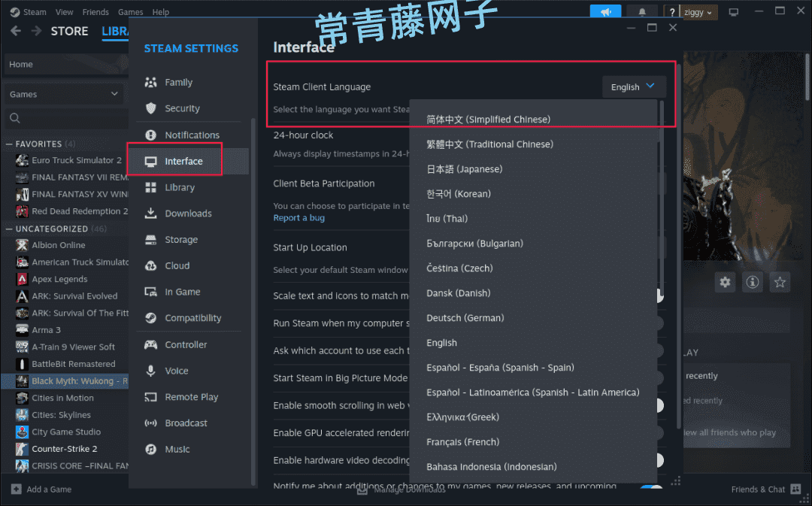Viewport: 812px width, 506px height.
Task: Open Voice settings microphone icon
Action: [150, 371]
